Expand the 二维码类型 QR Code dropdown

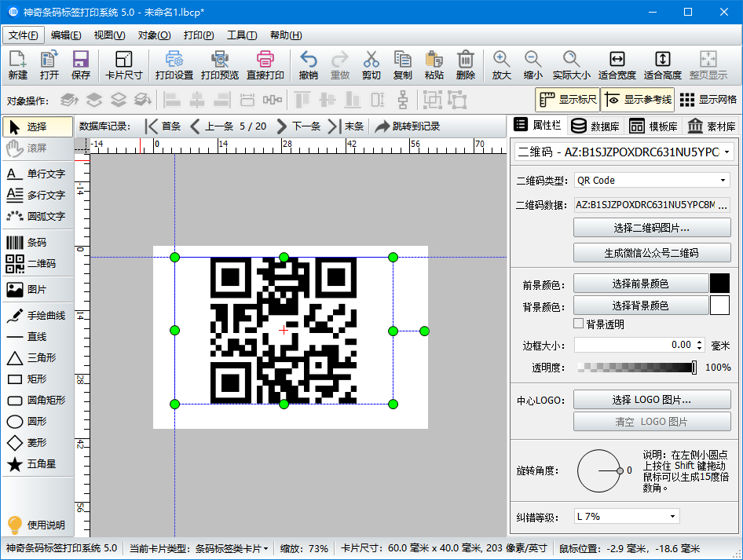(x=723, y=181)
